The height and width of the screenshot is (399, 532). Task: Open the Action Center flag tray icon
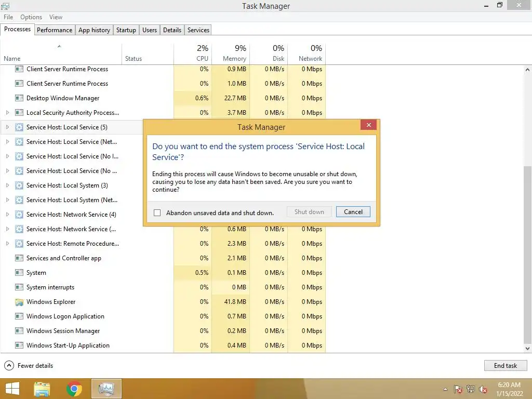click(x=458, y=389)
